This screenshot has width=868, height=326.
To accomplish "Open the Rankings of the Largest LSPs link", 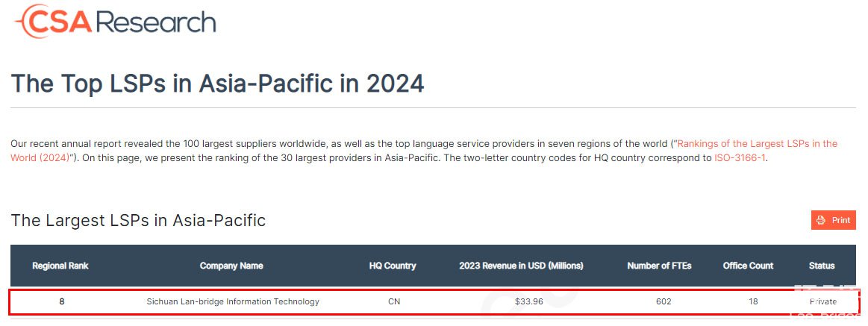I will point(757,143).
